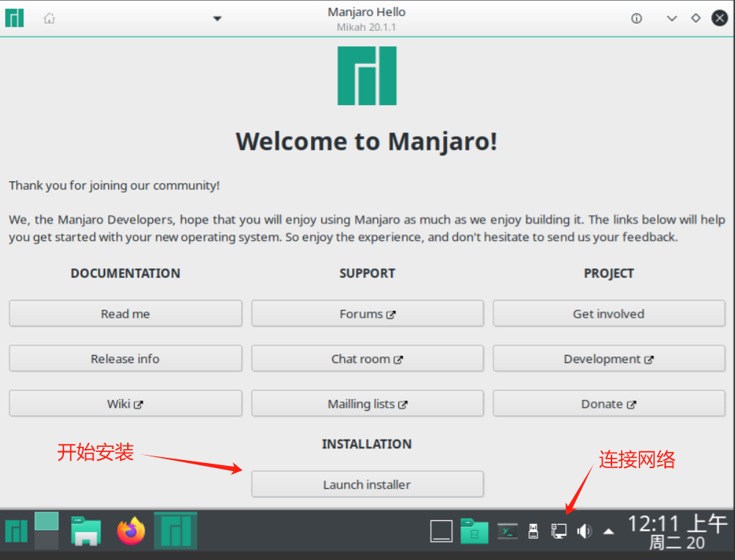Switch to the virtual desktop pager
The width and height of the screenshot is (735, 560).
(x=46, y=531)
